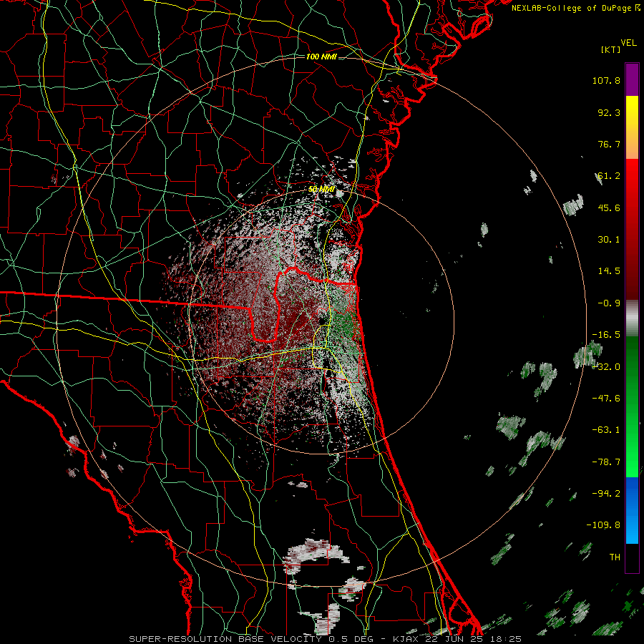644x644 pixels.
Task: Click the 14.5 velocity scale value
Action: (609, 271)
